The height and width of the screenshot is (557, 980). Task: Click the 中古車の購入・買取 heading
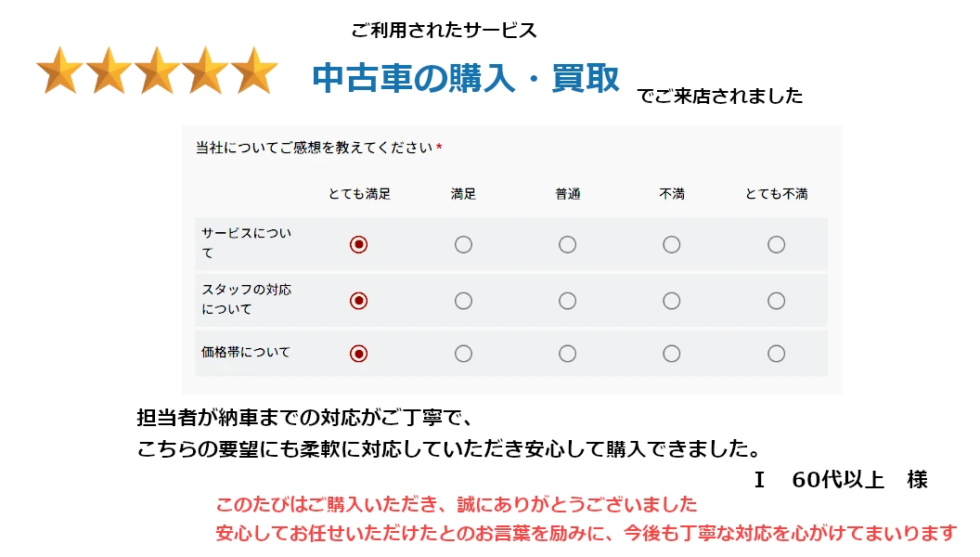(466, 78)
